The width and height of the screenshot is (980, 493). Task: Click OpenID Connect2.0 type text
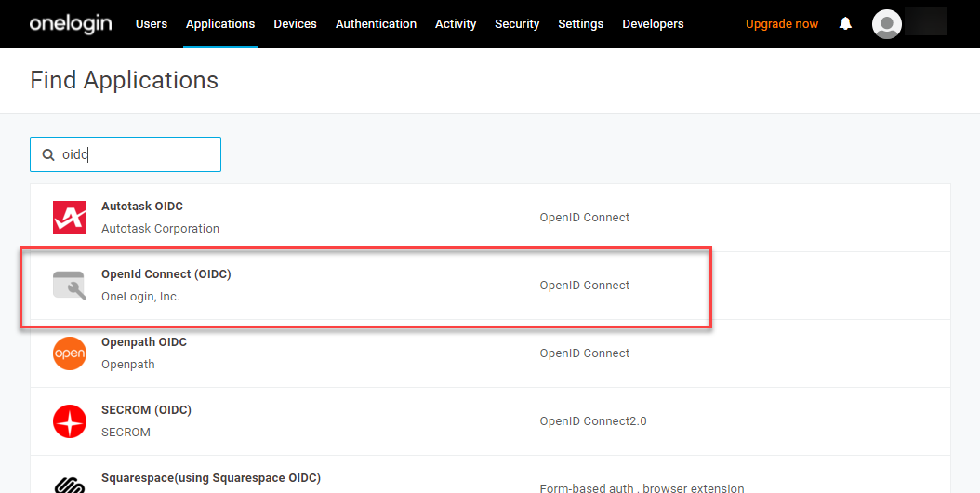(x=593, y=421)
